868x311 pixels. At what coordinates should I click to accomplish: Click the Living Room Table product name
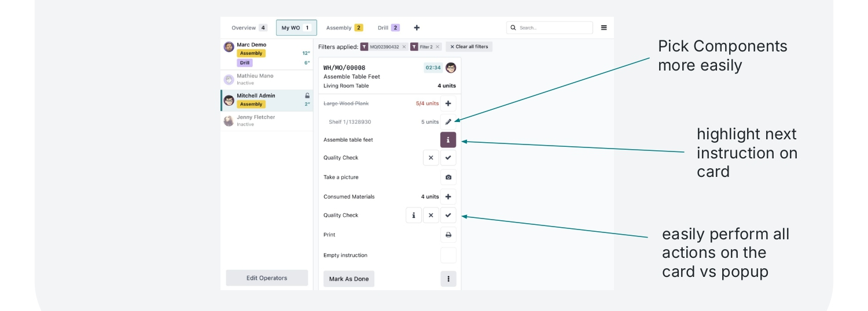[x=346, y=86]
